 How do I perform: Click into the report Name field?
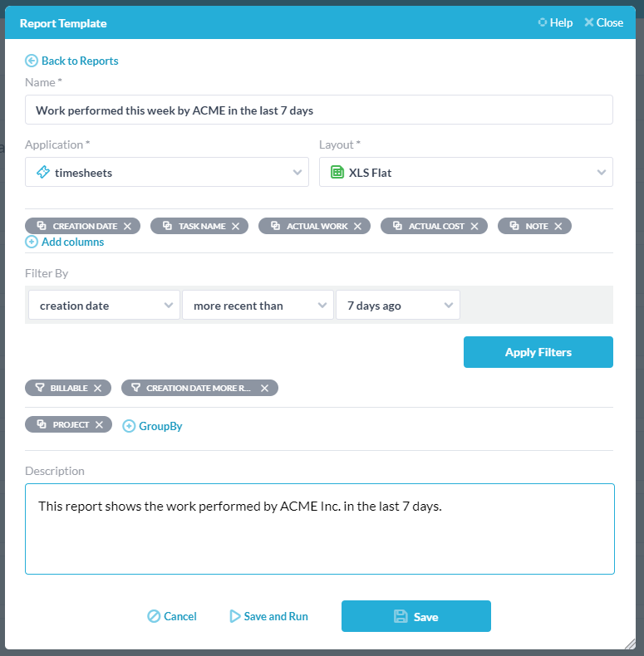[319, 110]
